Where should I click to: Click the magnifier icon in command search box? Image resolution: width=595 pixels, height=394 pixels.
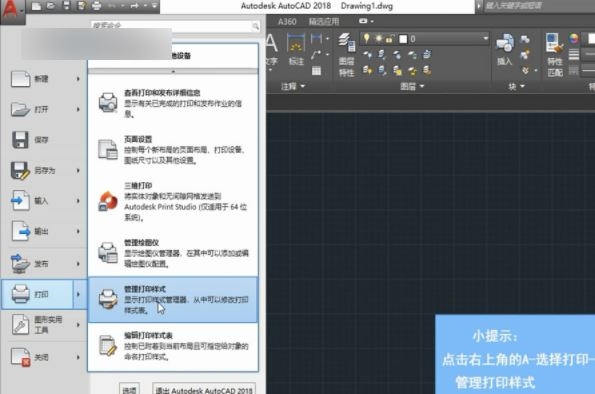[256, 26]
